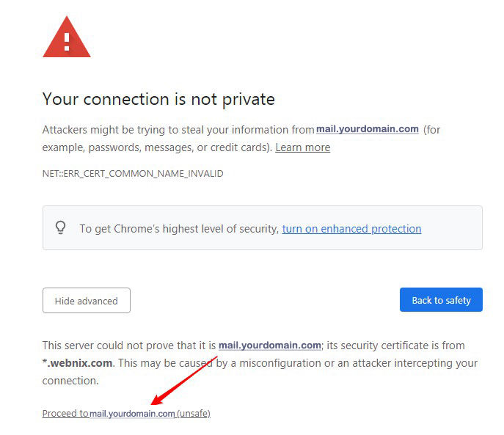Image resolution: width=504 pixels, height=435 pixels.
Task: Click the NET::ERR_CERT_COMMON_NAME_INVALID error code
Action: (133, 174)
